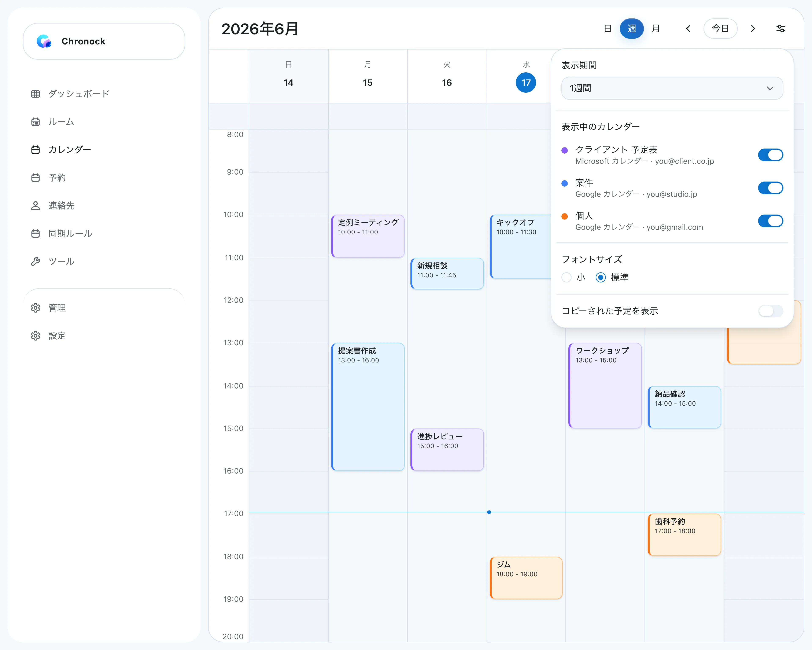Screen dimensions: 812x650
Task: Click the 同期ルール icon
Action: [35, 234]
